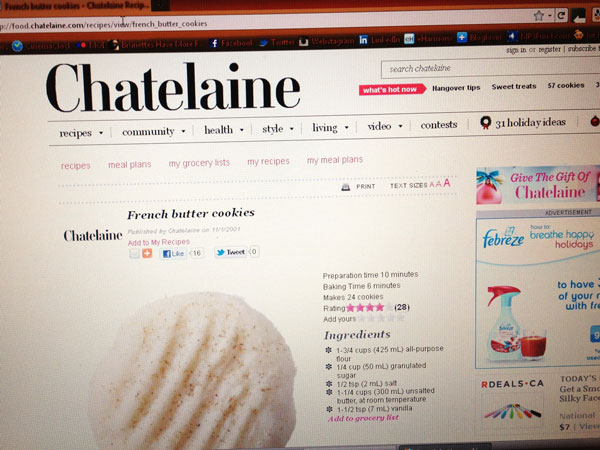Open the contests menu item

click(x=439, y=125)
